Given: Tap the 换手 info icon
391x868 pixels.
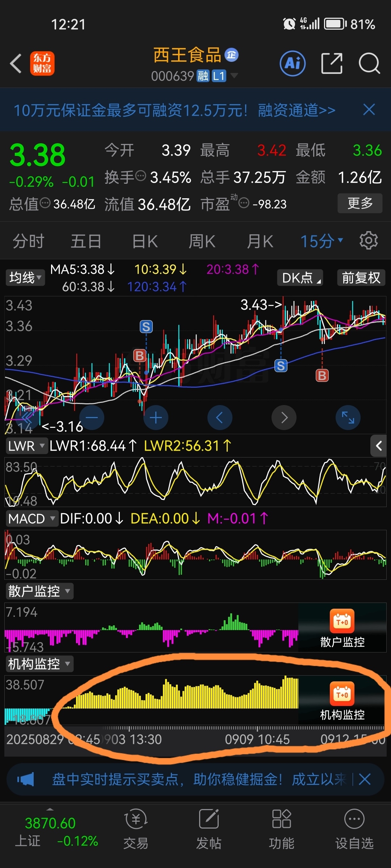Looking at the screenshot, I should [x=140, y=176].
